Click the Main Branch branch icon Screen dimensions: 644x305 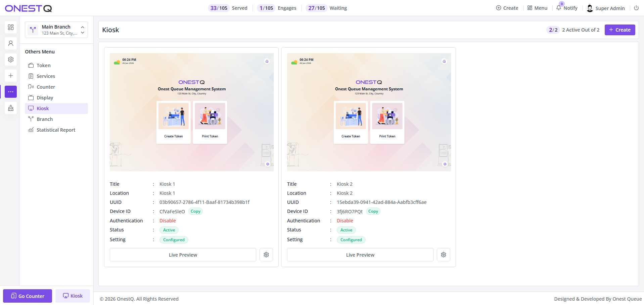(x=33, y=30)
